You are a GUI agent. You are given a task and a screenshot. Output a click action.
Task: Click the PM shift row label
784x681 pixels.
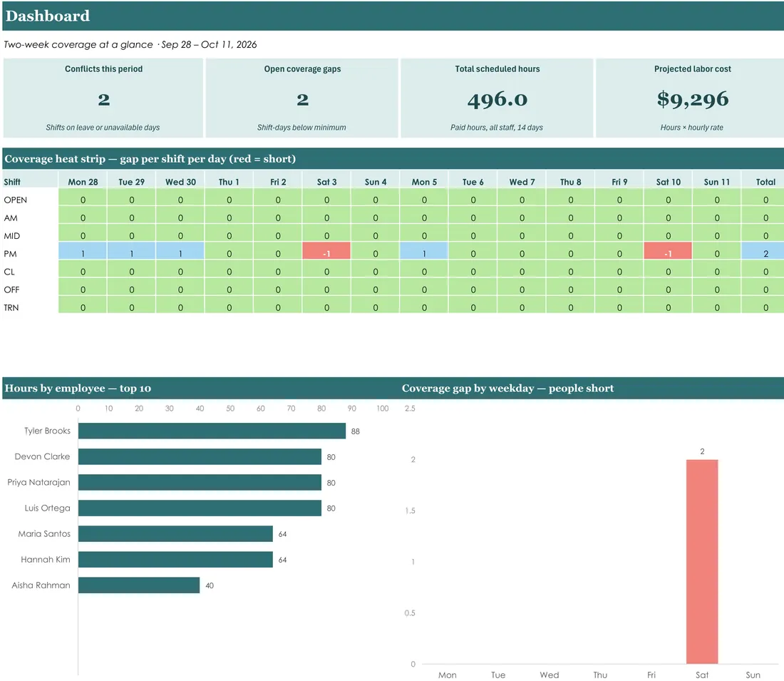pyautogui.click(x=10, y=254)
